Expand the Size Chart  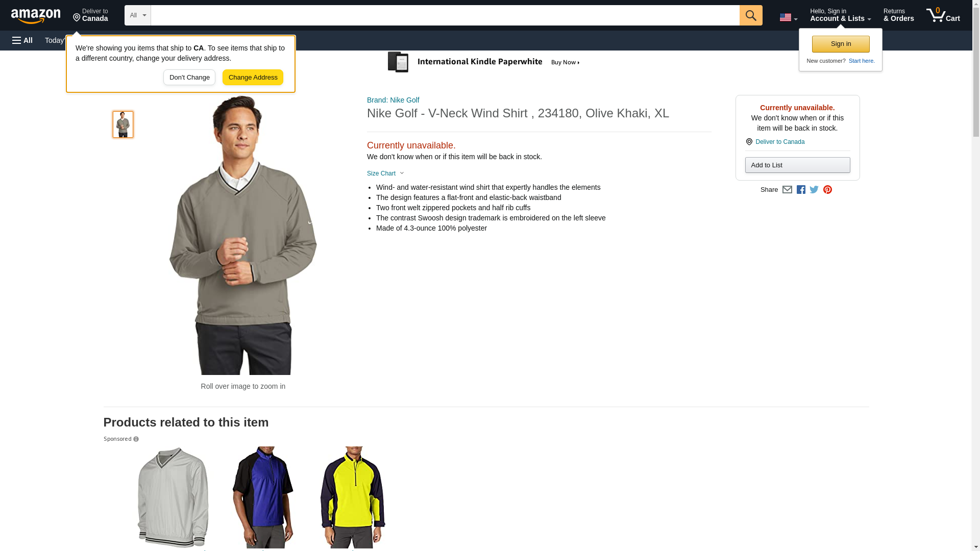(x=385, y=173)
